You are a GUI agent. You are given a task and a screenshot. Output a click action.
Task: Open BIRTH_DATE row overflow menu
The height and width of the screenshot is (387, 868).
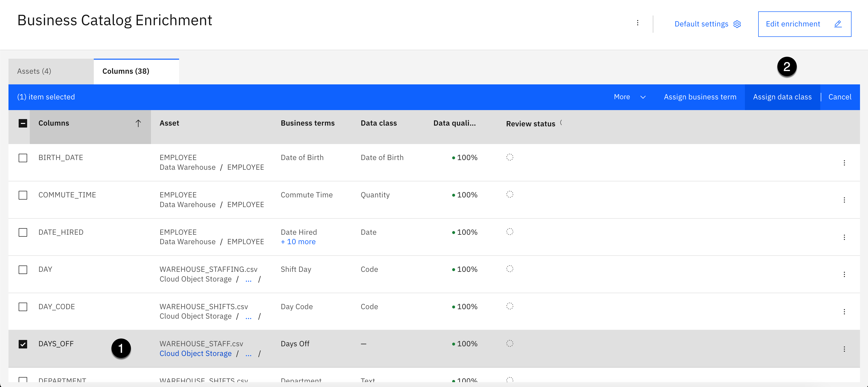[844, 163]
